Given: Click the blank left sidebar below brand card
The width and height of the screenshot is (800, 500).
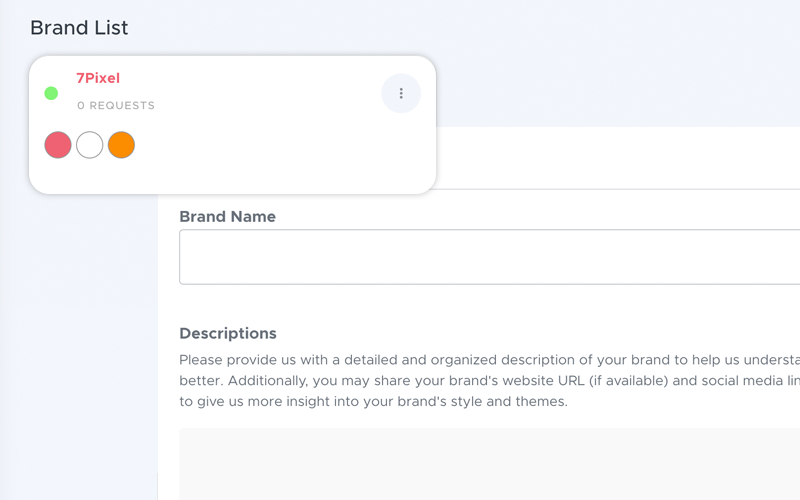Looking at the screenshot, I should point(79,347).
